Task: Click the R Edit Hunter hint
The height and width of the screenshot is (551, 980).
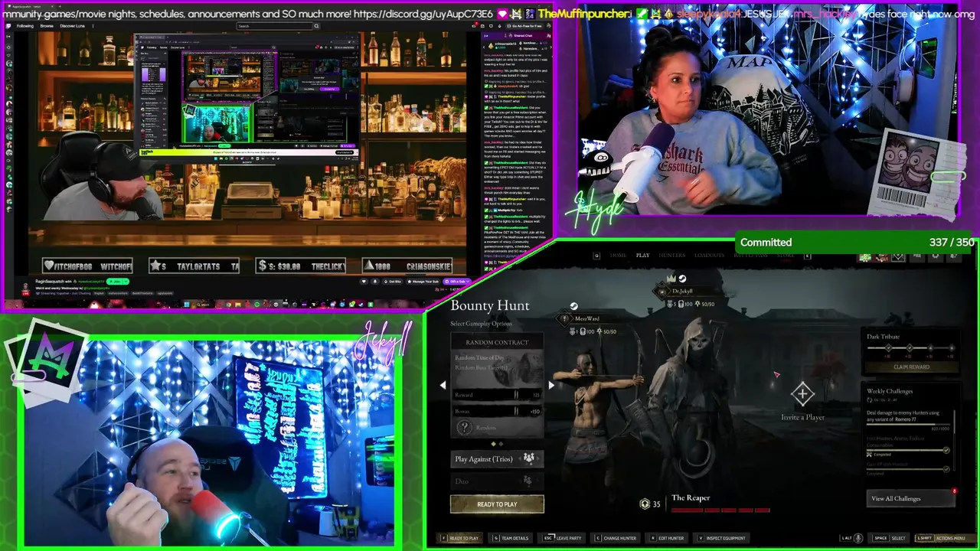Action: [x=666, y=538]
